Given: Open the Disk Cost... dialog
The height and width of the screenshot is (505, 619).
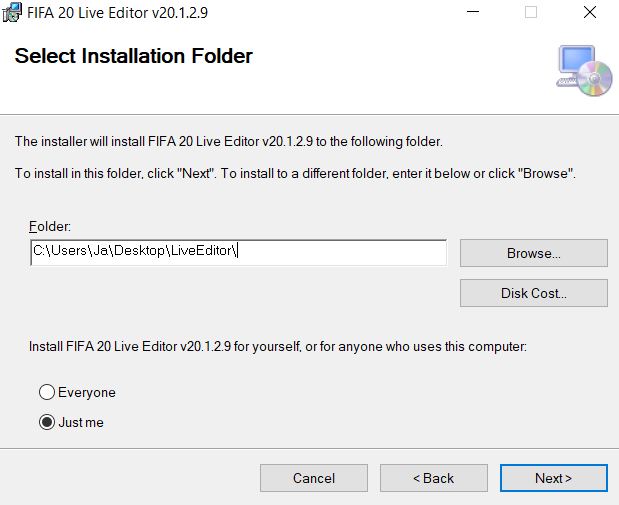Looking at the screenshot, I should [x=534, y=293].
